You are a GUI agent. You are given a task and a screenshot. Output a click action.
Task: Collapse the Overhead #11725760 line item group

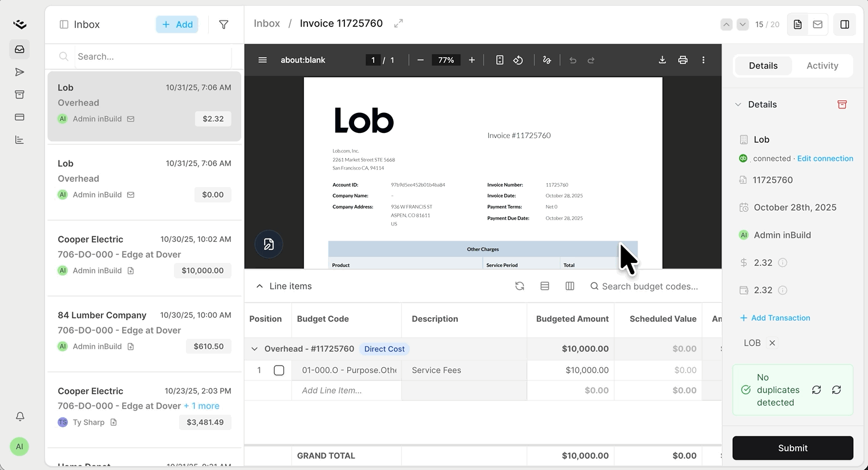[x=253, y=349]
